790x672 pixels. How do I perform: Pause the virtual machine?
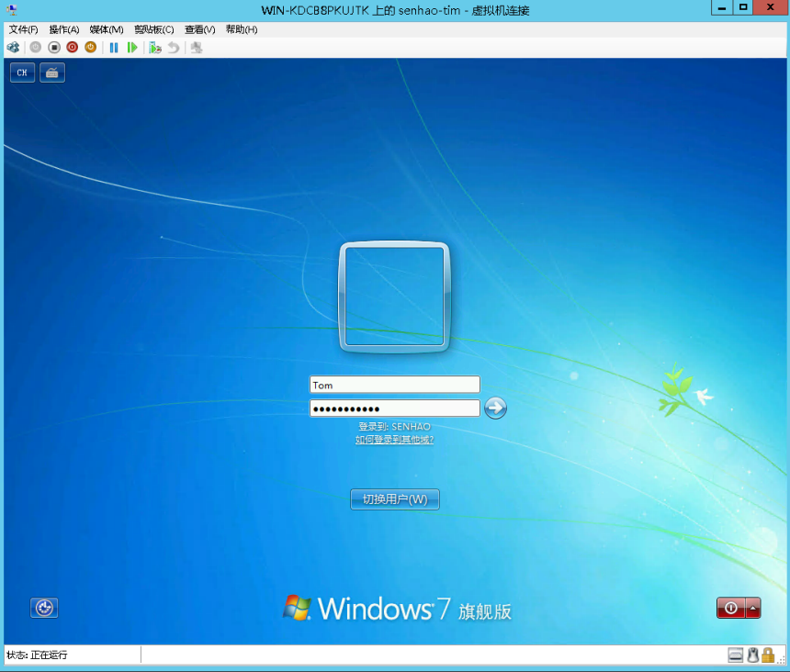(114, 48)
